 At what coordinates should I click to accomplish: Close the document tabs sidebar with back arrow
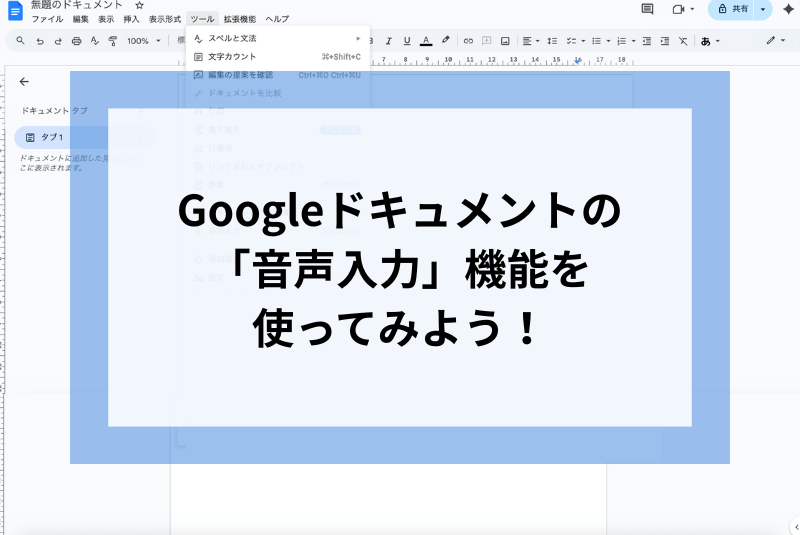coord(24,82)
